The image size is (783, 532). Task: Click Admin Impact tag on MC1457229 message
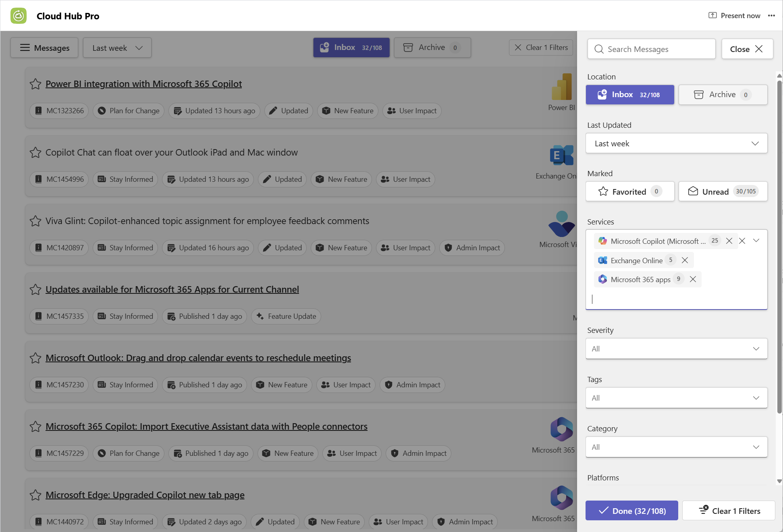[419, 453]
